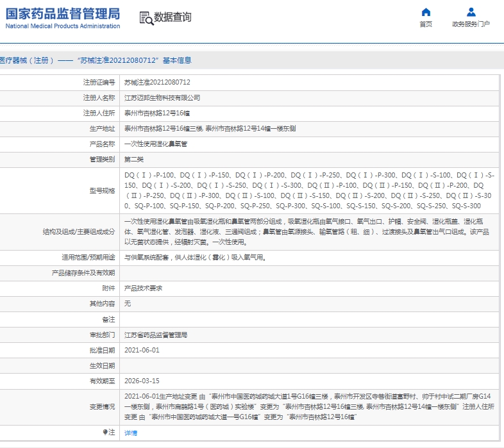Click the 管理类别 row label
This screenshot has width=504, height=448.
(102, 160)
